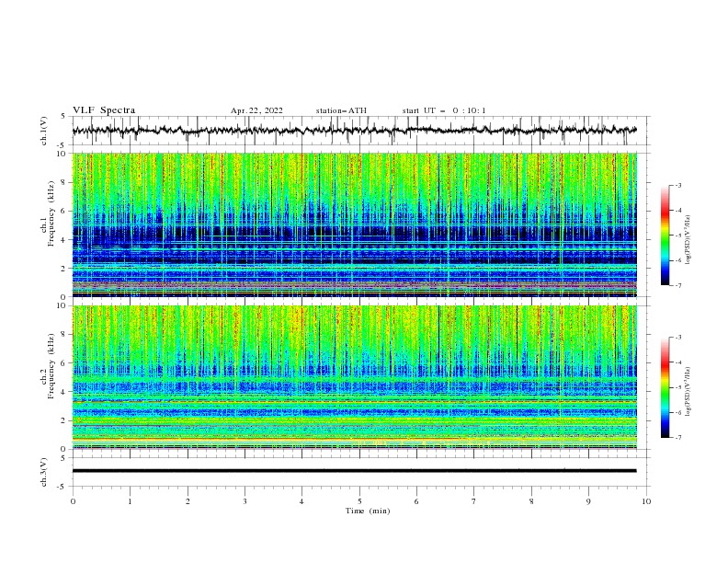Click the "8" kHz tick on ch.2 spectrogram
Viewport: 728px width, 563px height.
(64, 335)
